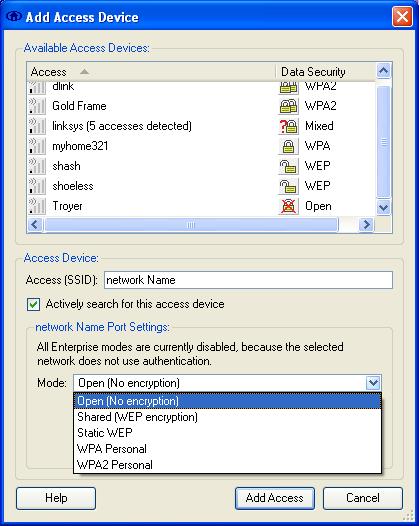Click the list's scroll down arrow
The image size is (419, 526).
tap(383, 207)
